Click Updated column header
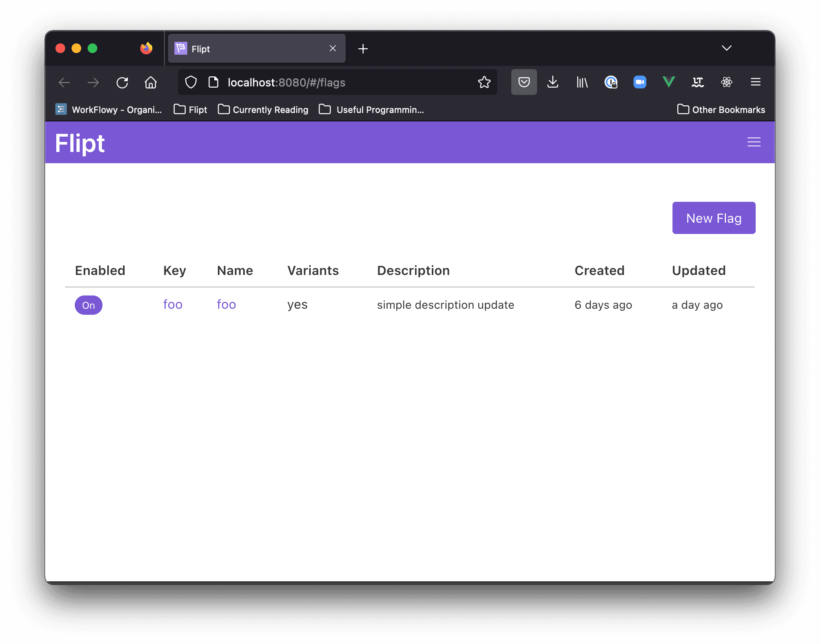This screenshot has height=644, width=820. tap(699, 271)
